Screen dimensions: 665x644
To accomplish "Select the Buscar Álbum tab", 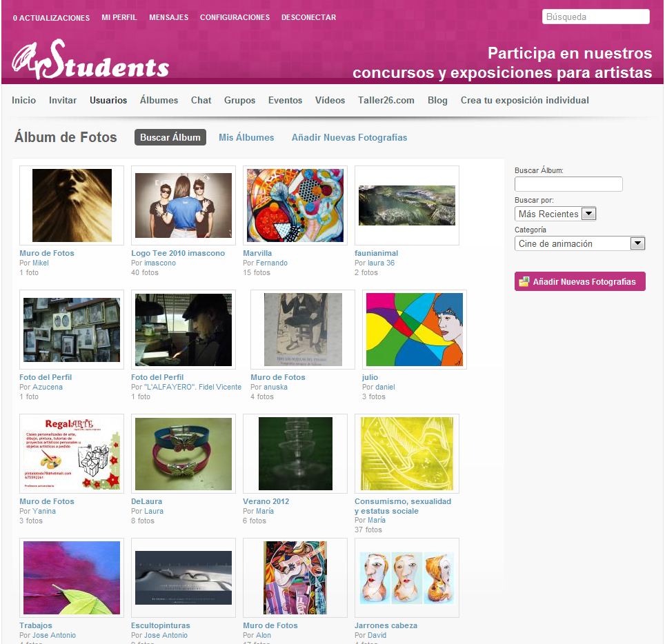I will point(170,137).
